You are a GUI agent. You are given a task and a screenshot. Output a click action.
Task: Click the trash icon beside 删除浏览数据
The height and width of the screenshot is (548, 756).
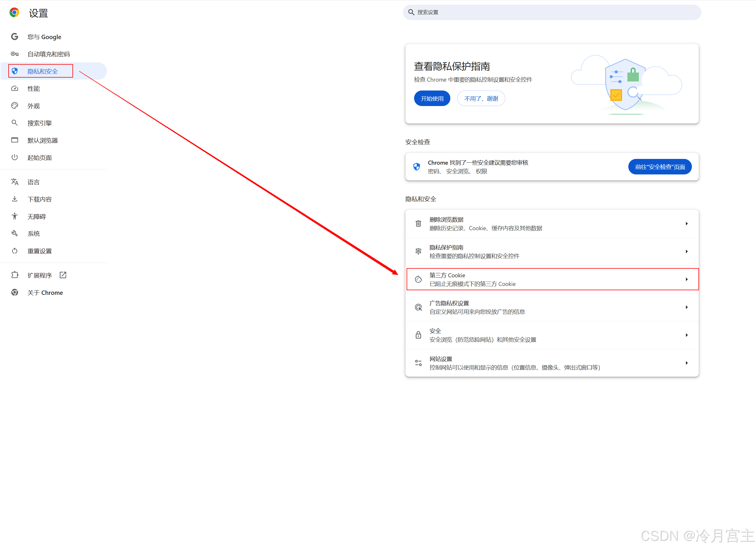(418, 224)
